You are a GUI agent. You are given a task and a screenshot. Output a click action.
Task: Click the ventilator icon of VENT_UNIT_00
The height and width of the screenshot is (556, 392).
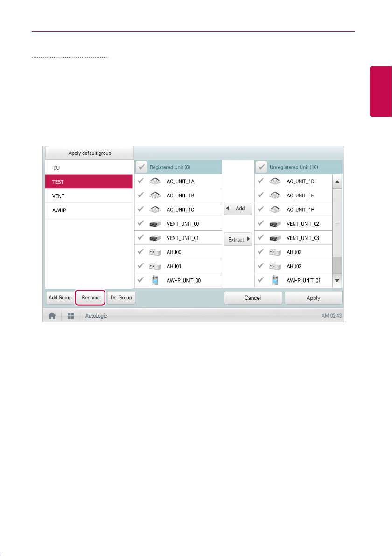155,224
